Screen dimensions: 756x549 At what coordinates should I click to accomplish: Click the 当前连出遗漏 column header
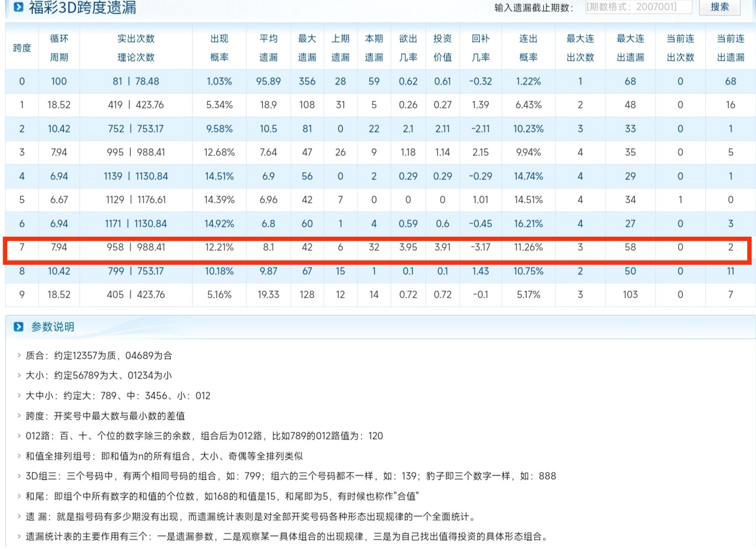coord(730,48)
